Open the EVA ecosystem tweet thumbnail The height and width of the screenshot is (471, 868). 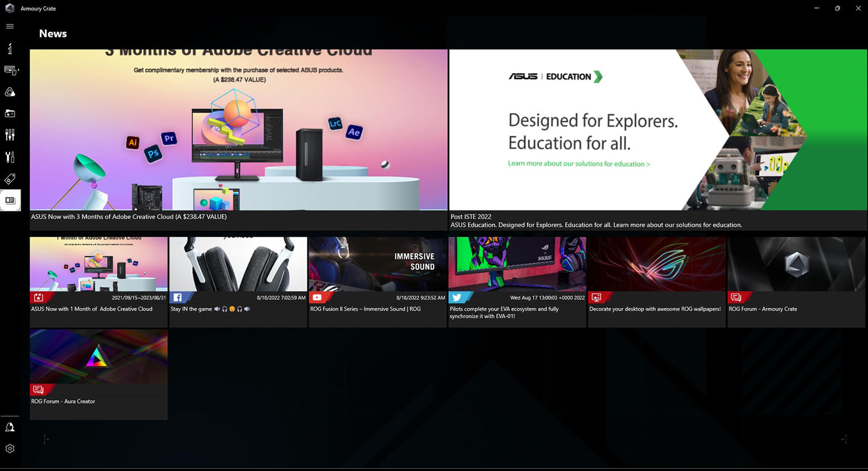coord(517,264)
